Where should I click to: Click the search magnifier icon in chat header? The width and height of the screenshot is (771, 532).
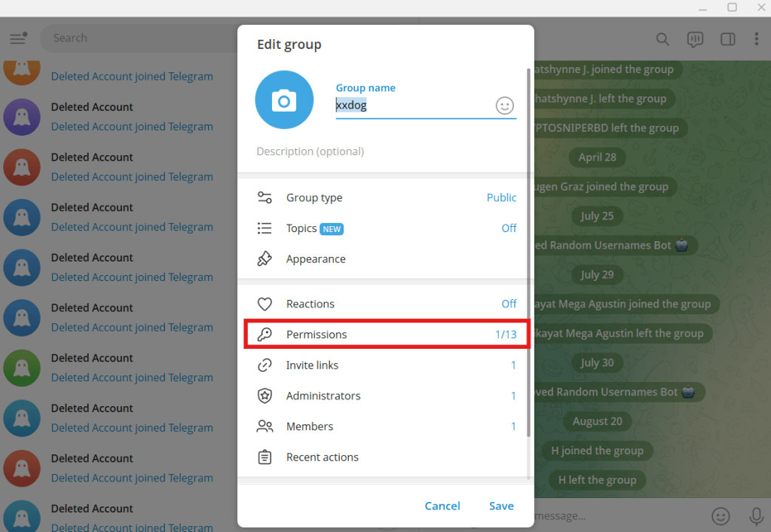(662, 39)
